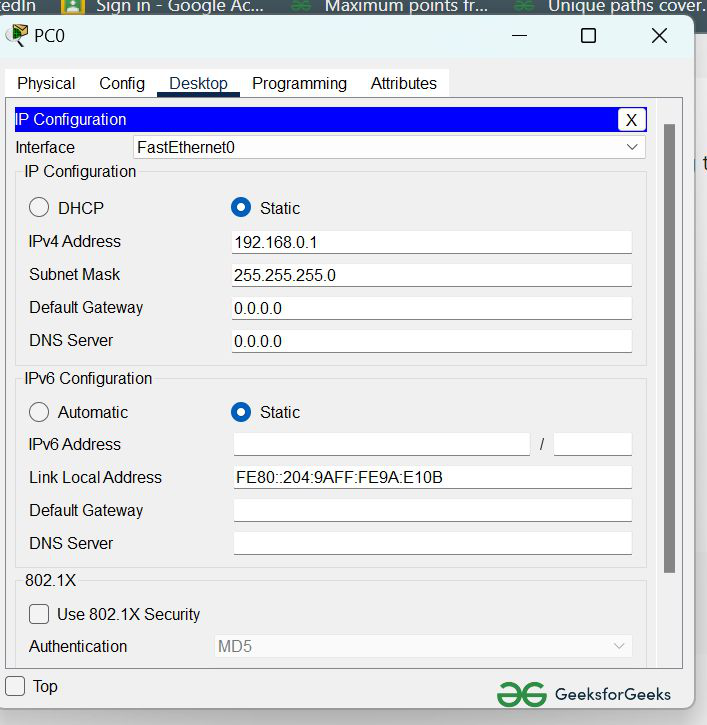Choose IPv6 Automatic configuration
The width and height of the screenshot is (707, 725).
(x=39, y=412)
